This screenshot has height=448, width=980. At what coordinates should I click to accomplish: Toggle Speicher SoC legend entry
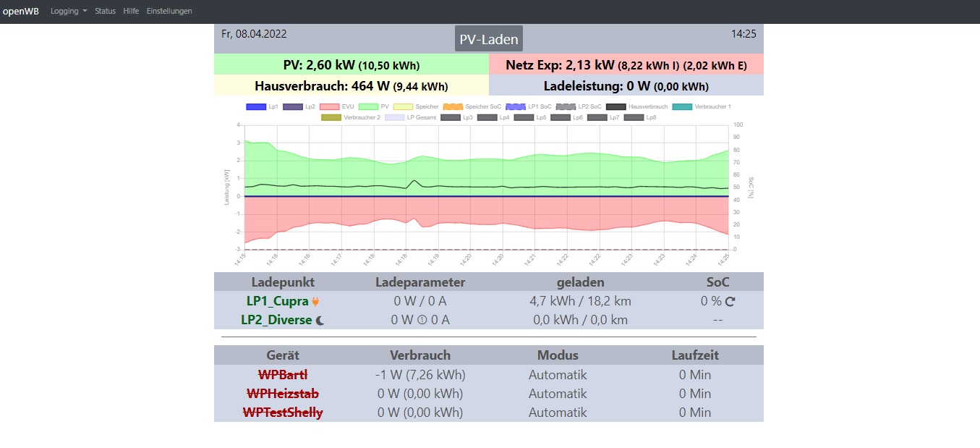click(x=472, y=106)
